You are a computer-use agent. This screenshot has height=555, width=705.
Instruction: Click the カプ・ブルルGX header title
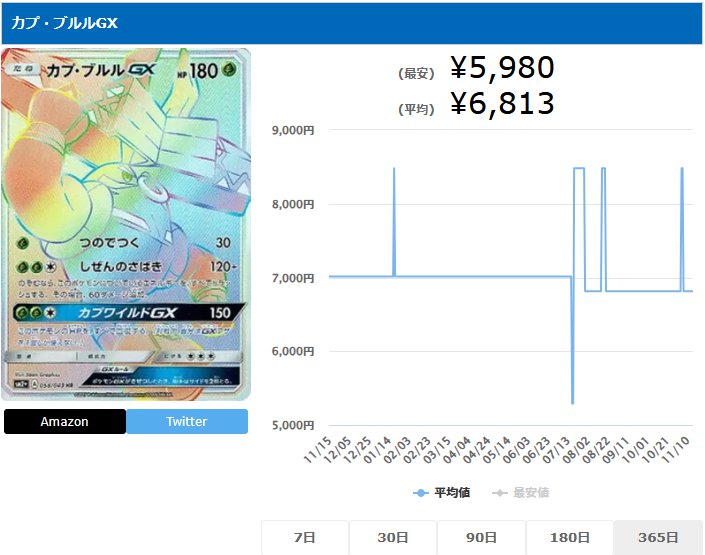pos(64,22)
